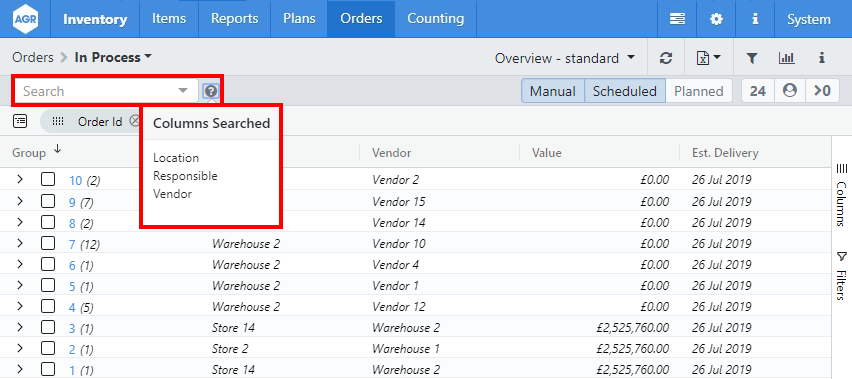Screen dimensions: 852x379
Task: Open the System menu
Action: (x=809, y=20)
